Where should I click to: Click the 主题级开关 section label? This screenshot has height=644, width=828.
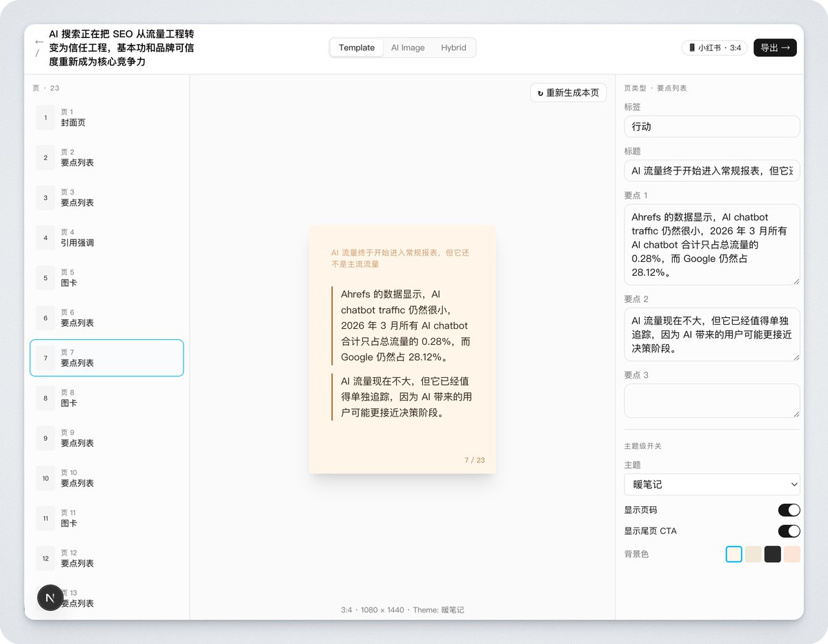pyautogui.click(x=643, y=446)
